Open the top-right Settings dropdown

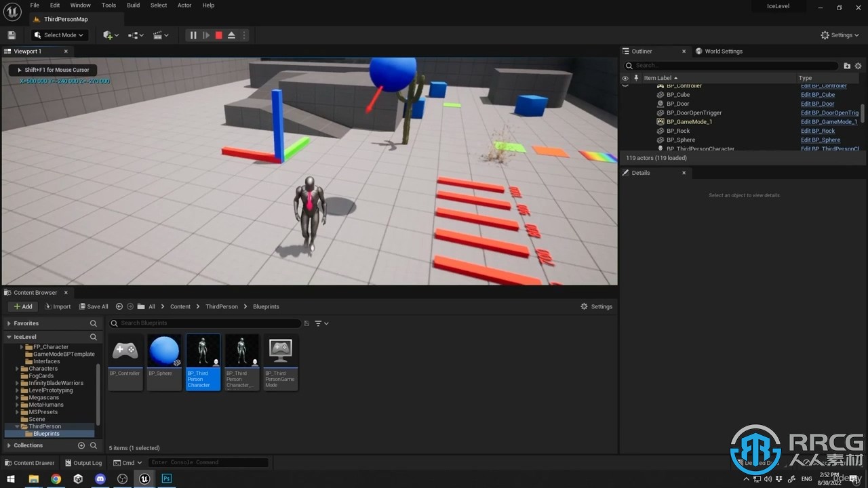pyautogui.click(x=840, y=35)
